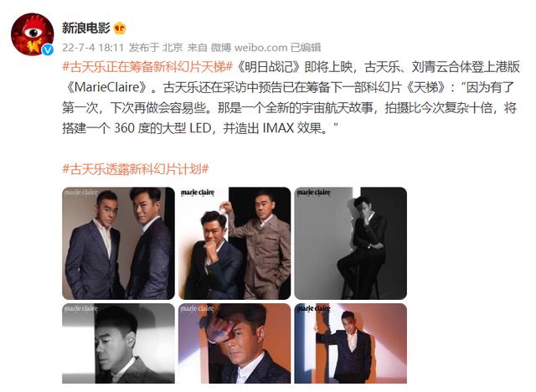Viewport: 536px width, 392px height.
Task: Open photo with man in brown plaid suit
Action: pyautogui.click(x=234, y=244)
